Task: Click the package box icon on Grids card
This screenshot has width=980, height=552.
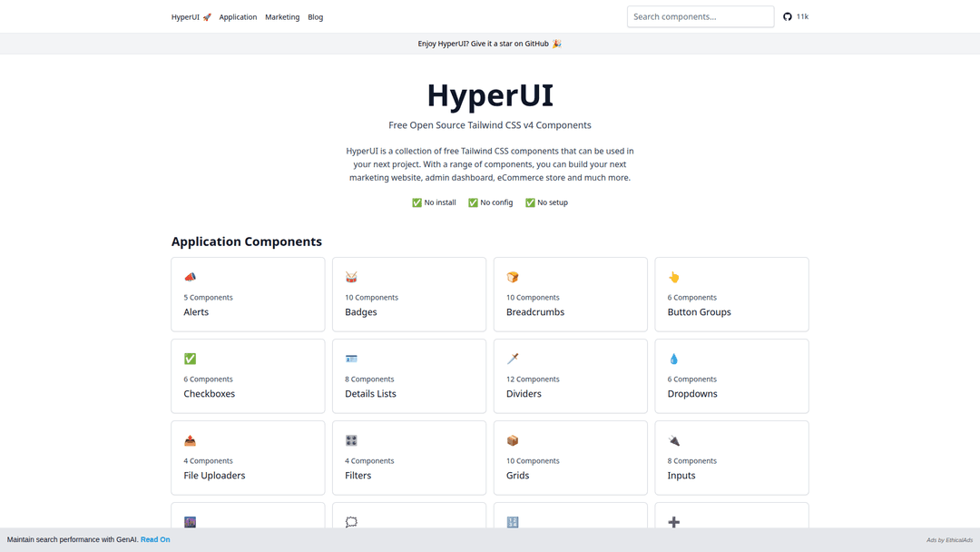Action: tap(513, 440)
